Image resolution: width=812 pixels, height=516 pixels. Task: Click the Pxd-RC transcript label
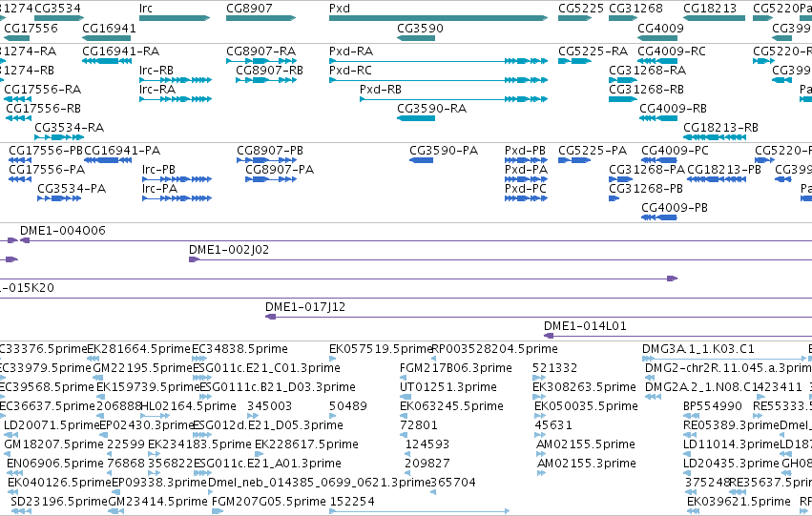point(350,71)
